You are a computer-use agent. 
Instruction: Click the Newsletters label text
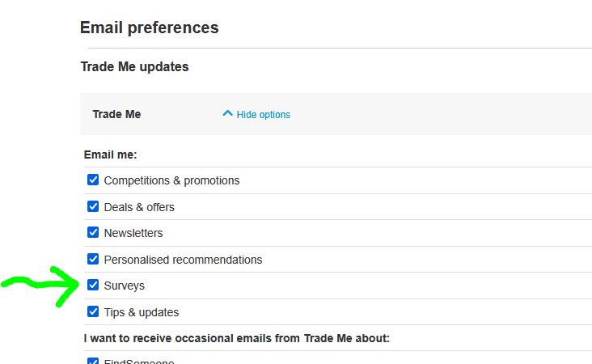pyautogui.click(x=133, y=233)
